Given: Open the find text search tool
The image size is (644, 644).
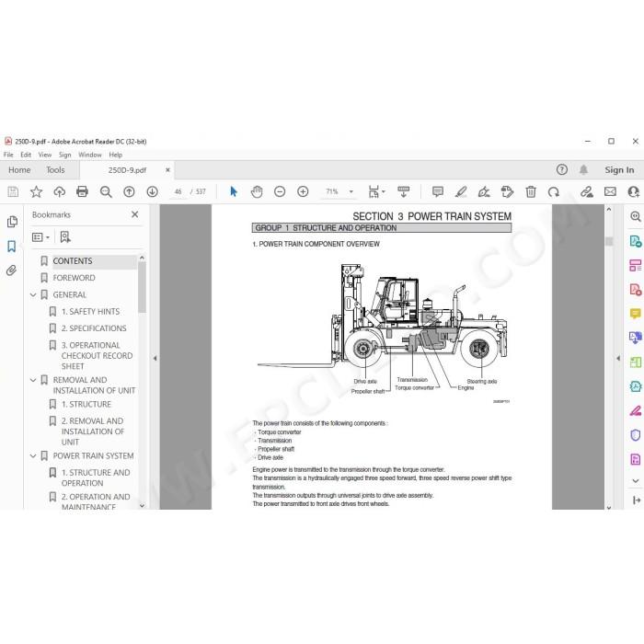Looking at the screenshot, I should click(106, 191).
